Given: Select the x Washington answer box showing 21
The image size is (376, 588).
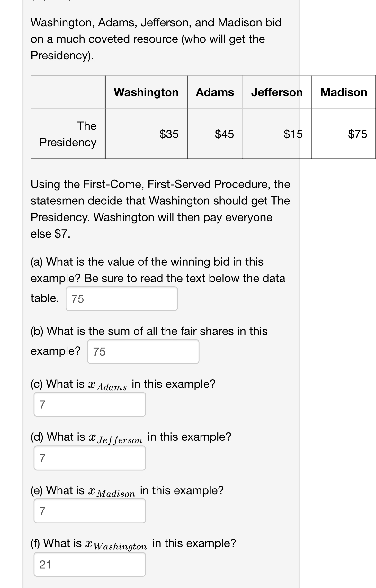Looking at the screenshot, I should [x=90, y=564].
